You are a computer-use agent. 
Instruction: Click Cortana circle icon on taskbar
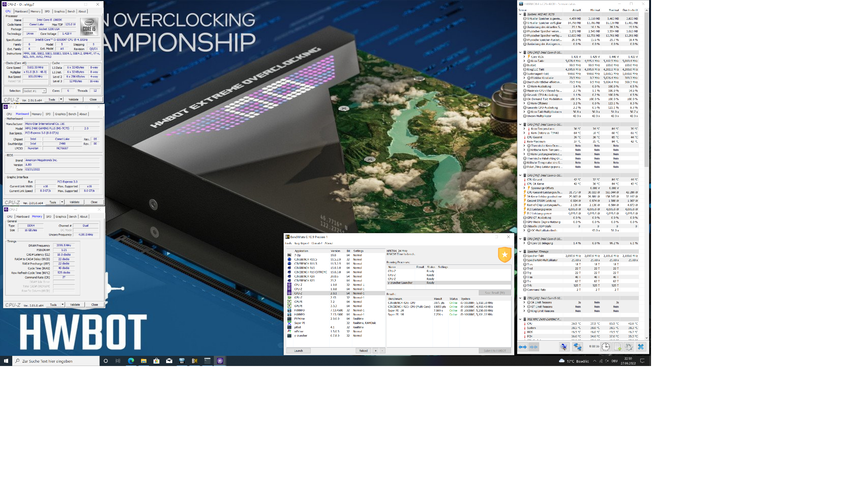coord(106,361)
